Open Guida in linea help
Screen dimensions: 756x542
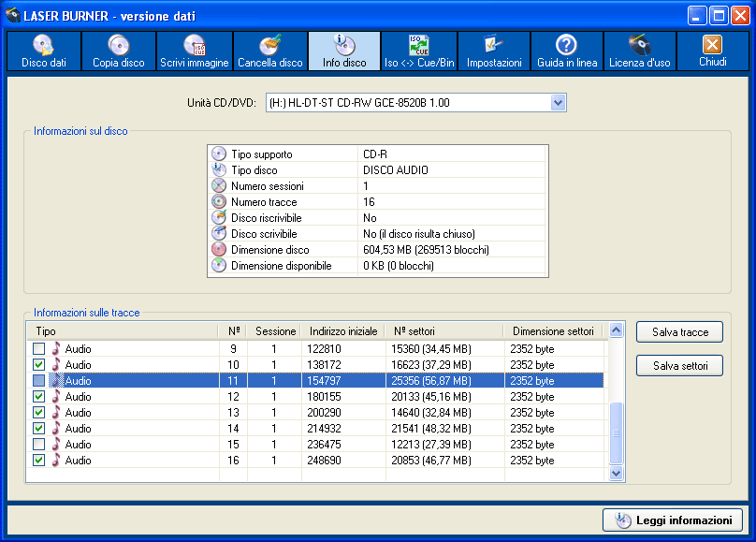coord(567,51)
